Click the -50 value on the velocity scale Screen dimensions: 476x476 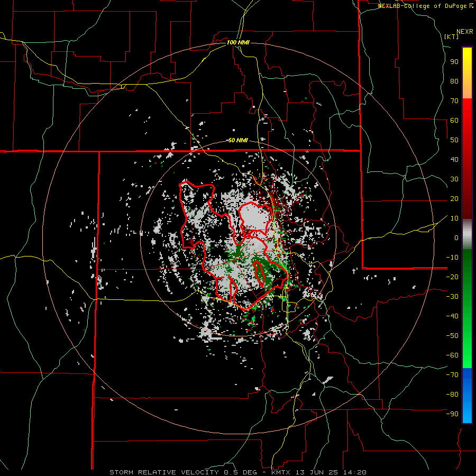tap(452, 336)
